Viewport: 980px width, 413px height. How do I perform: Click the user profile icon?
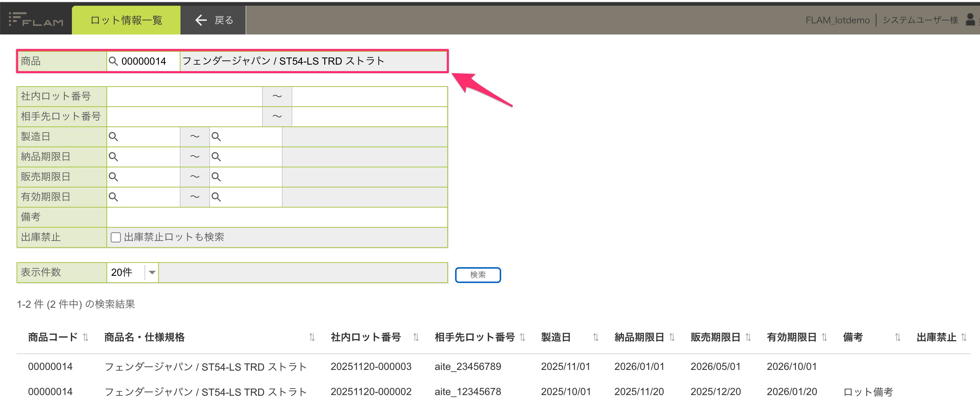970,19
